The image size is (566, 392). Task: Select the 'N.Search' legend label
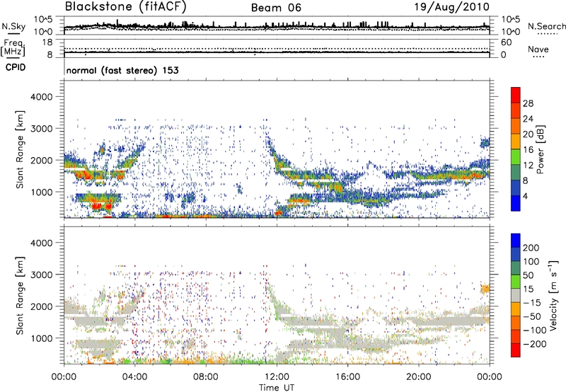click(546, 26)
